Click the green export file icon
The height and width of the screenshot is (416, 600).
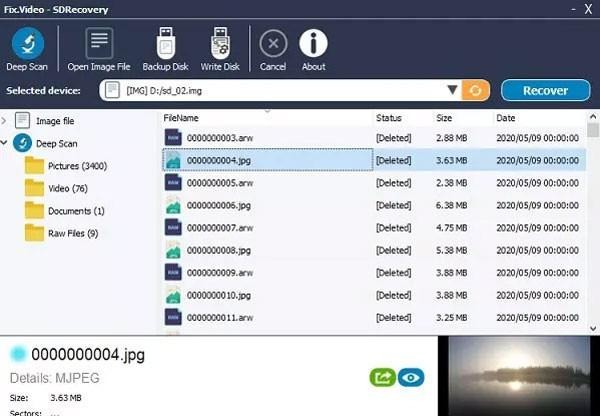click(x=381, y=377)
